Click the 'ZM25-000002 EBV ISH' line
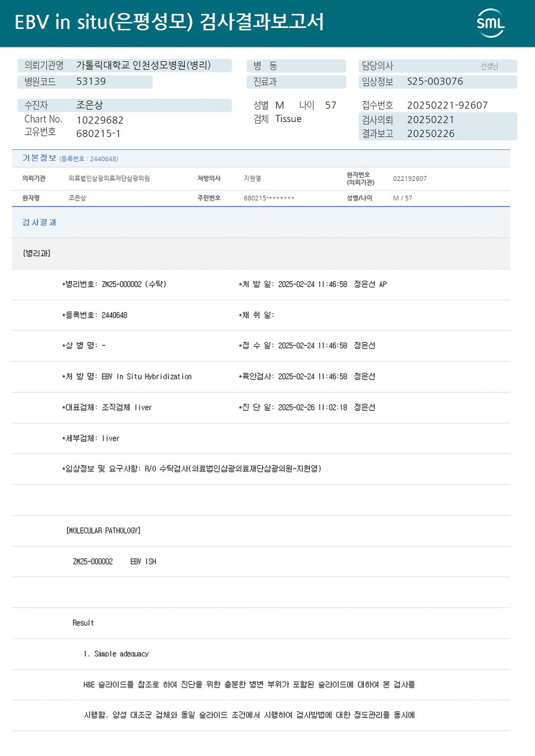The width and height of the screenshot is (535, 756). pyautogui.click(x=114, y=561)
